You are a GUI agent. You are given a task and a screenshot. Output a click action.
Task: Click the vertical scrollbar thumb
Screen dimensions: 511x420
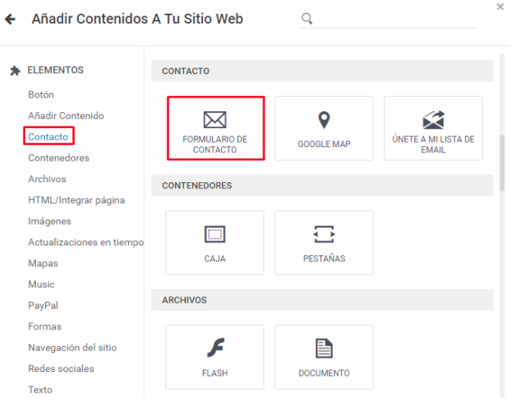[x=502, y=163]
